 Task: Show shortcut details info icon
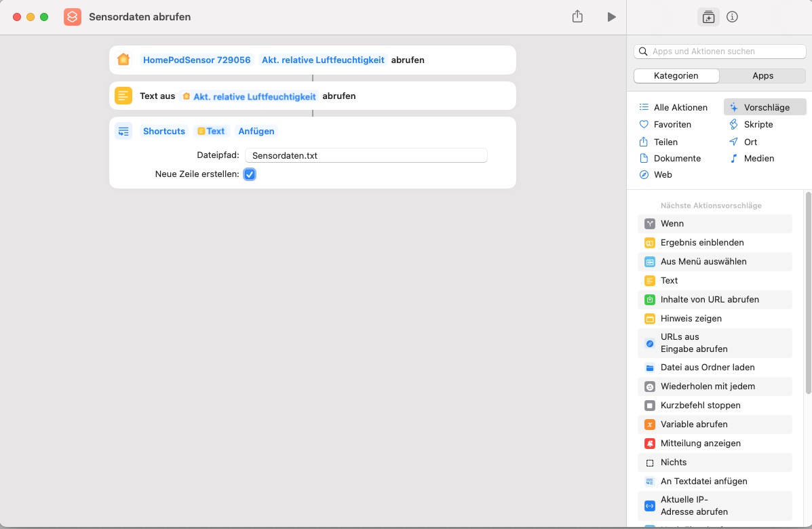pos(732,17)
